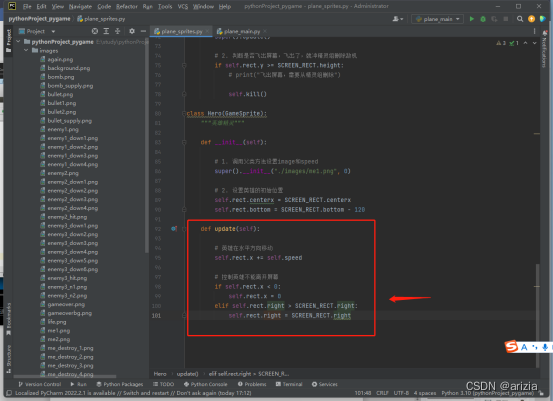
Task: Click the IDE update notification icon
Action: click(531, 19)
